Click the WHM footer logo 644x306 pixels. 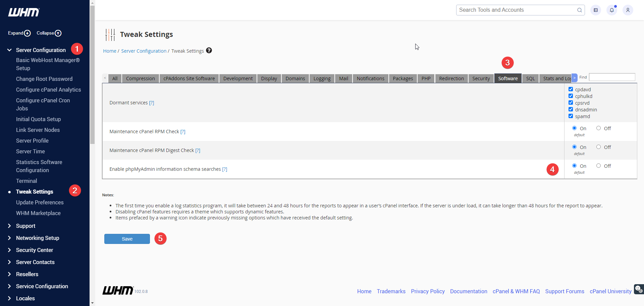click(x=118, y=290)
